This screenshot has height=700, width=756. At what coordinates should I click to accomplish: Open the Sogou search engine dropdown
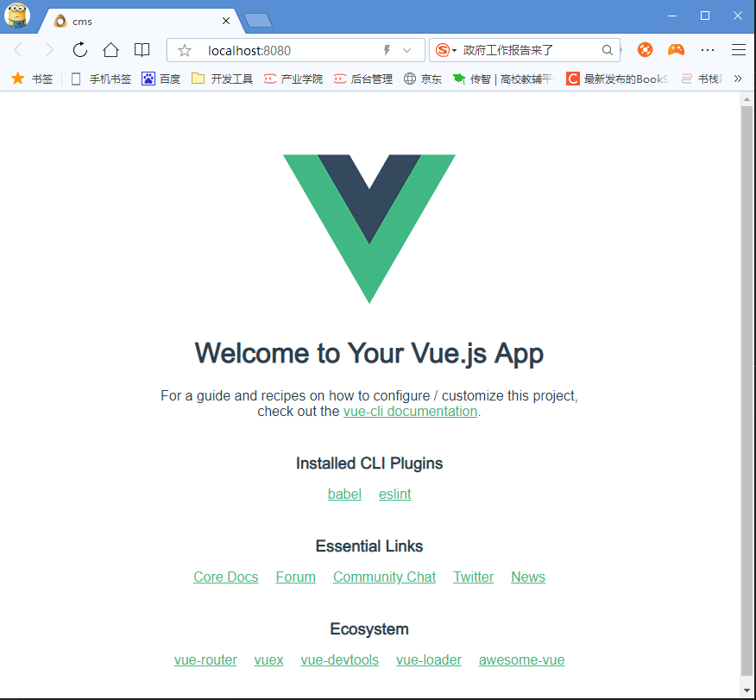[446, 50]
